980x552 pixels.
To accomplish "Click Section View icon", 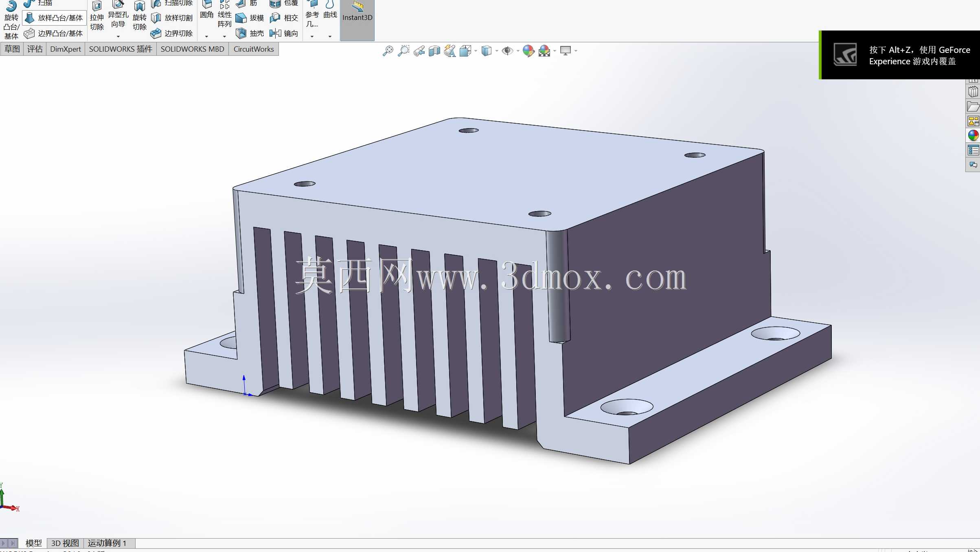I will (434, 51).
